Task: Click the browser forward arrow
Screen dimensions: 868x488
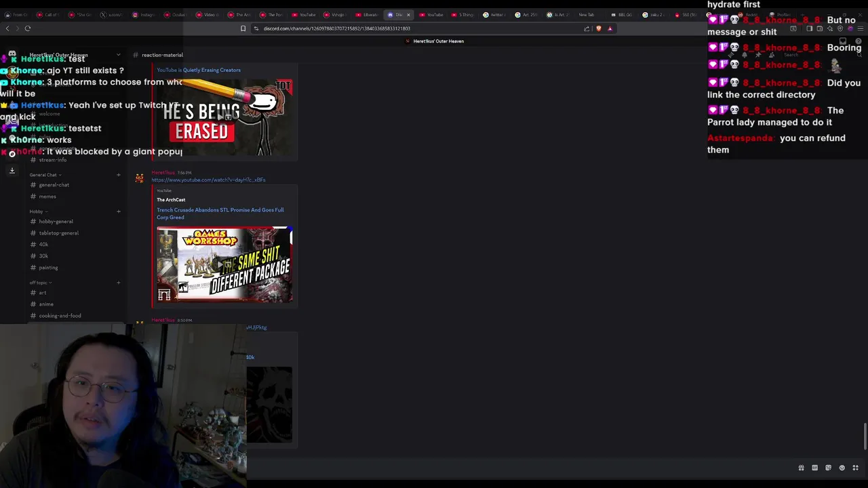Action: 17,28
